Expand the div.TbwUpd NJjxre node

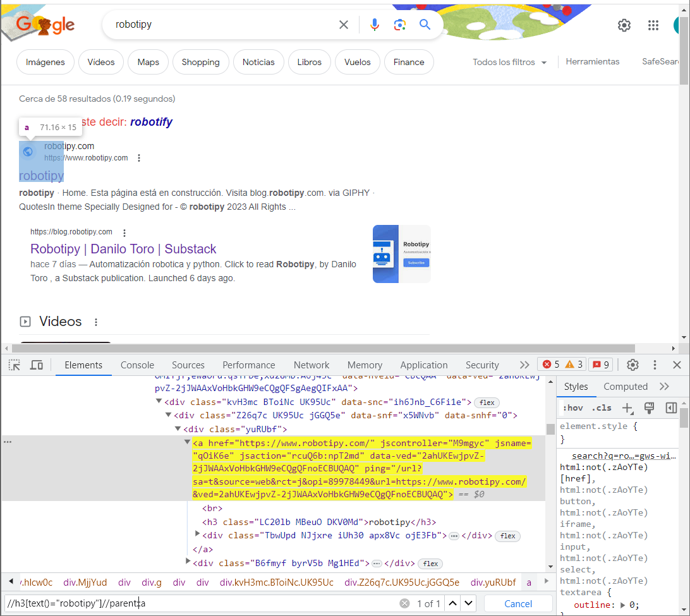tap(198, 536)
